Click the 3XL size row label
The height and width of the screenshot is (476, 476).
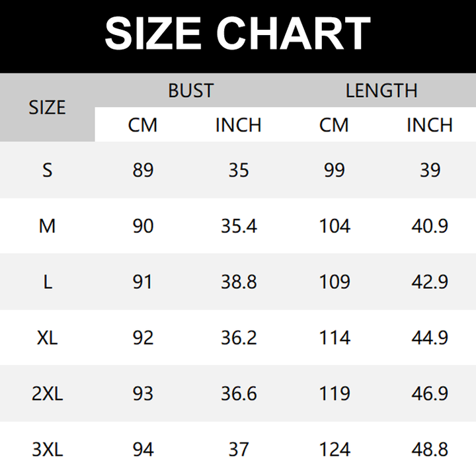48,451
